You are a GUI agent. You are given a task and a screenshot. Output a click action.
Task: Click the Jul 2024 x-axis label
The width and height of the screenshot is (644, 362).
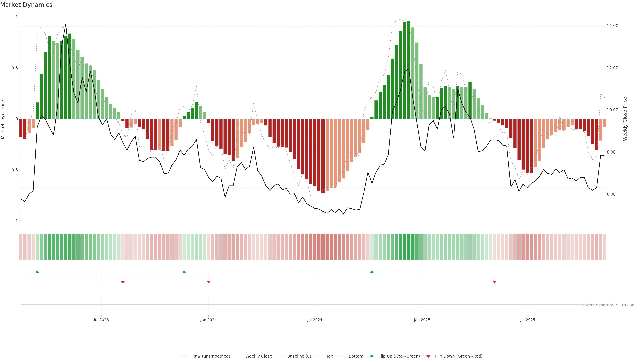click(x=315, y=320)
